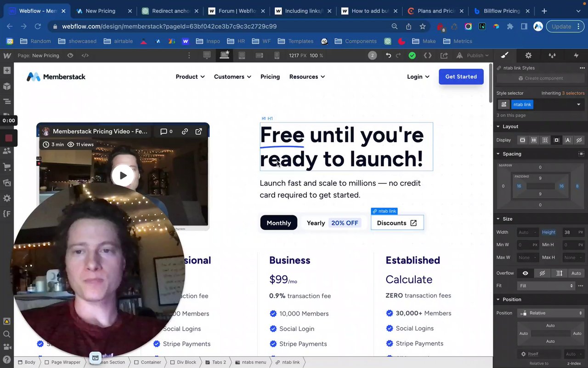Set display to none
The image size is (588, 368).
pos(579,140)
